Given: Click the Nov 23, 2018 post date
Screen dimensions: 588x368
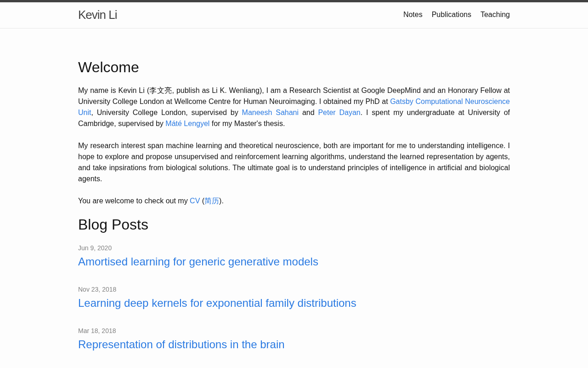Looking at the screenshot, I should [x=97, y=289].
